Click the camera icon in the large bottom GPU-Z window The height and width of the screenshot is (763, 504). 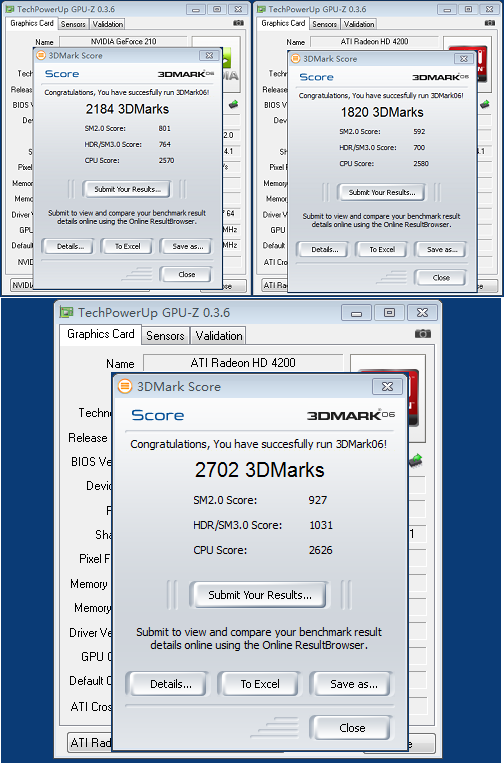[x=423, y=333]
